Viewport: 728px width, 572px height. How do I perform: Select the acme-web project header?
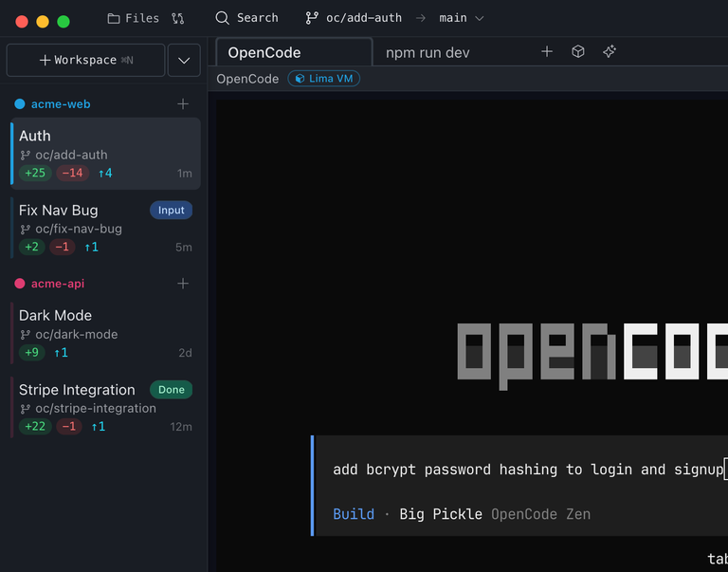pyautogui.click(x=61, y=104)
